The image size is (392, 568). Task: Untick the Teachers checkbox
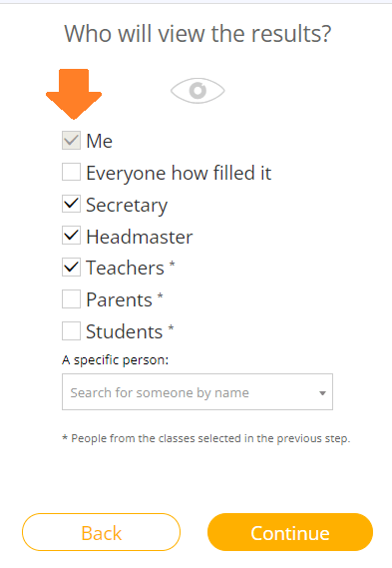[71, 268]
